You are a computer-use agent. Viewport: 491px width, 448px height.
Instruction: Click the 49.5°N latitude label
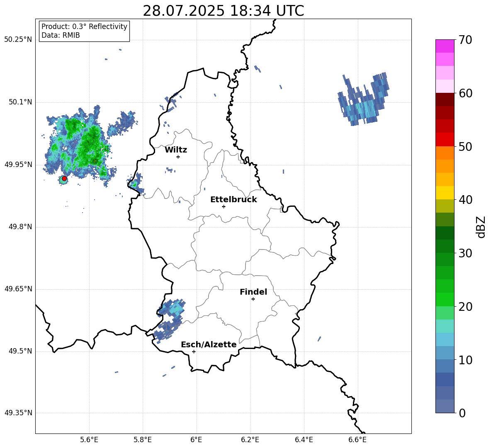[x=20, y=351]
